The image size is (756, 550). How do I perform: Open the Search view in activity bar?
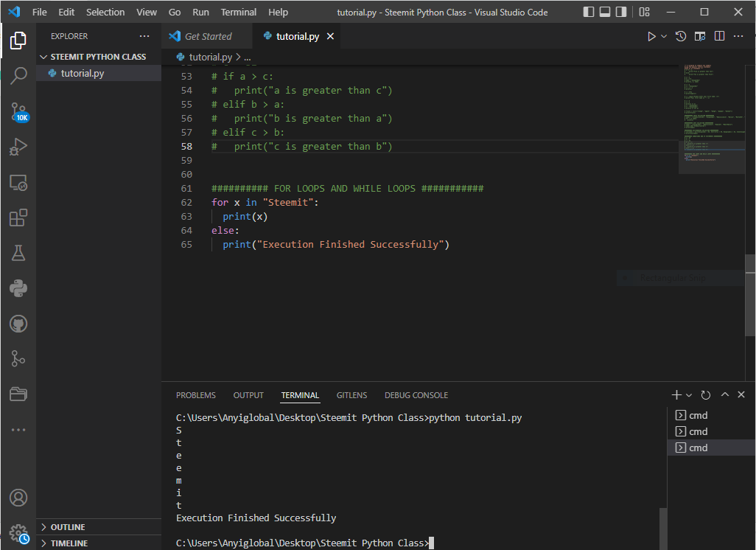18,75
